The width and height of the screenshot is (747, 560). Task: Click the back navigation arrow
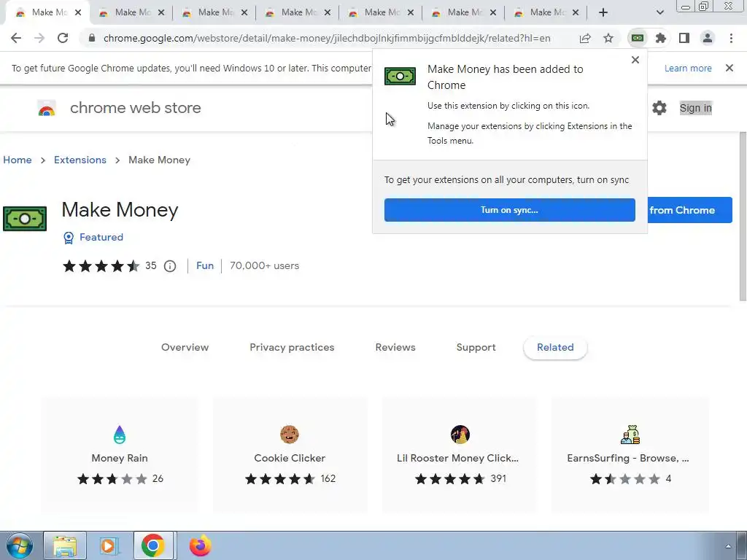pyautogui.click(x=16, y=38)
